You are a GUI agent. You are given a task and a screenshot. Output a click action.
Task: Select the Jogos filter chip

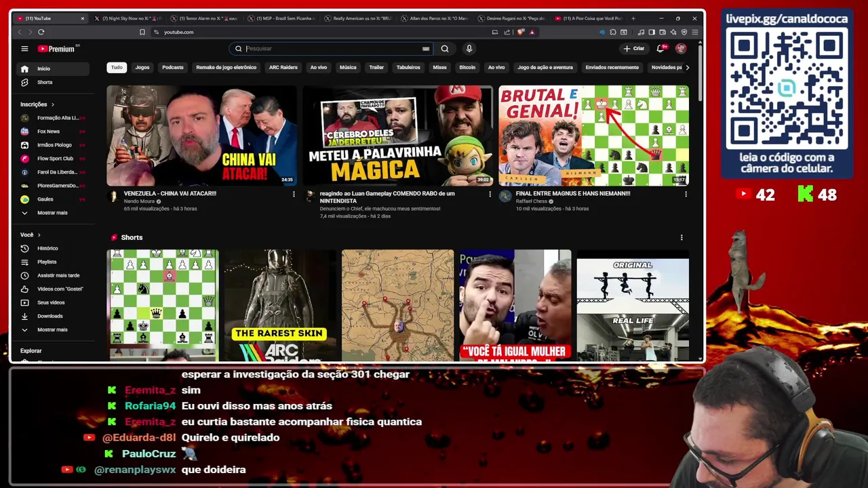coord(142,67)
